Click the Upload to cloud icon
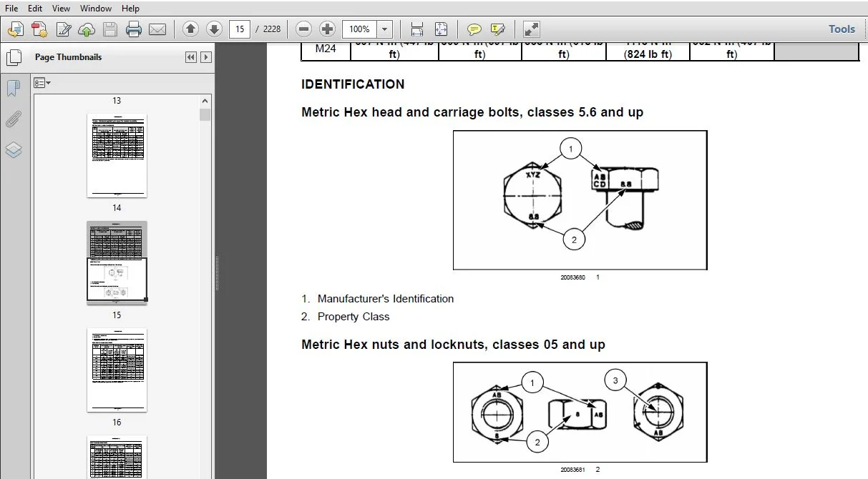This screenshot has width=868, height=479. tap(87, 29)
